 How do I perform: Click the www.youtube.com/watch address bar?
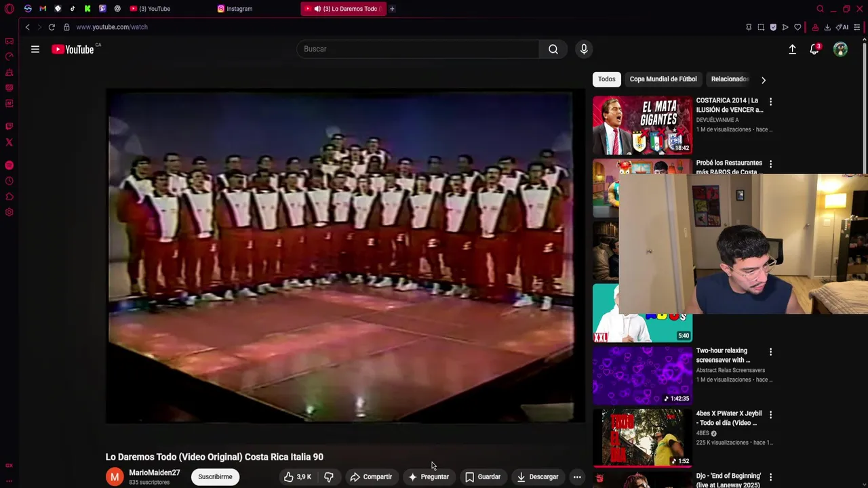point(112,27)
